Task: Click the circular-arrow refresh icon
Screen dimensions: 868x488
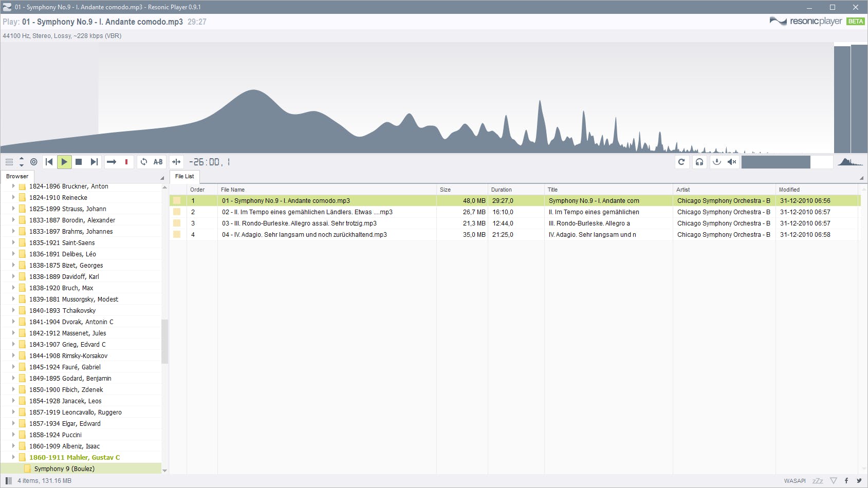Action: (681, 162)
